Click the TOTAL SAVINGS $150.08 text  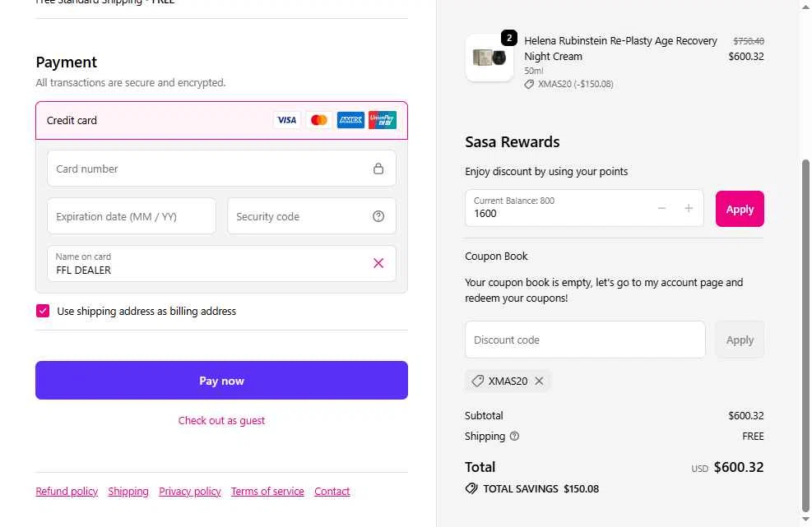pos(541,488)
